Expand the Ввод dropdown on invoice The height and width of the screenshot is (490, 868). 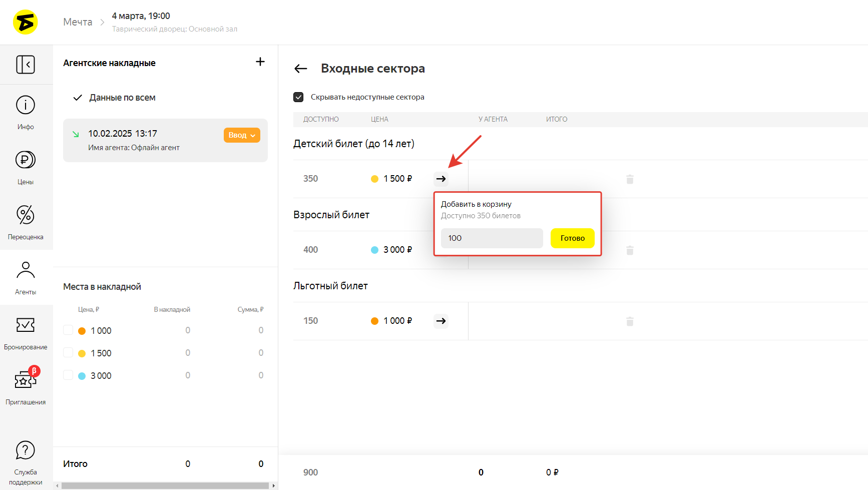pyautogui.click(x=242, y=135)
